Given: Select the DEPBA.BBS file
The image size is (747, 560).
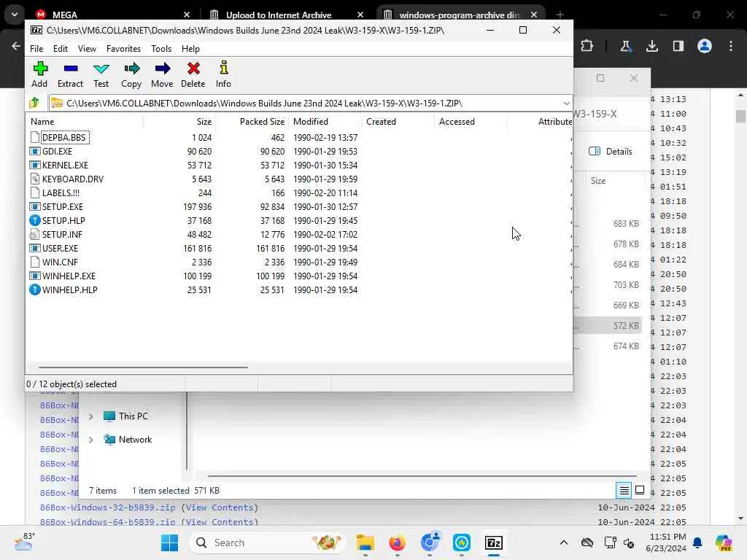Looking at the screenshot, I should point(63,138).
